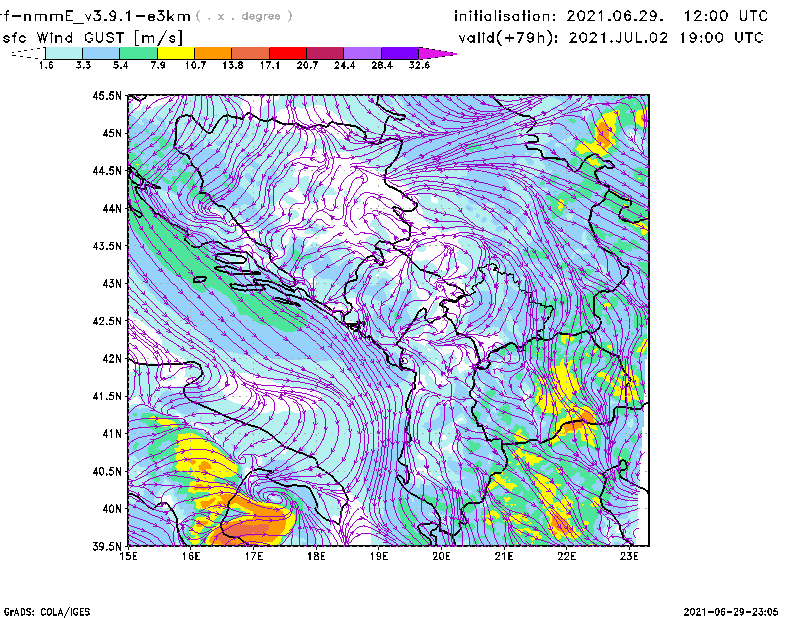Screen dimensions: 800x618
Task: Click the 16E longitude label
Action: point(191,556)
